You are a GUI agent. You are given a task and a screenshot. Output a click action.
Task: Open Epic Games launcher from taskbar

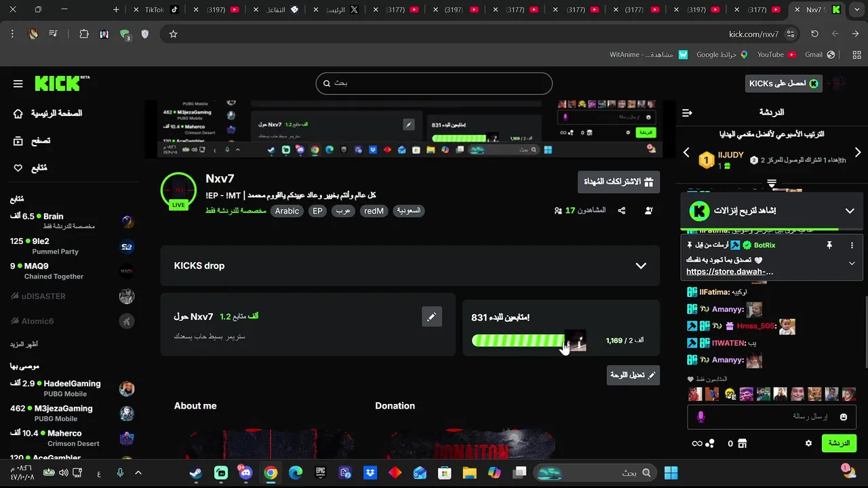320,473
